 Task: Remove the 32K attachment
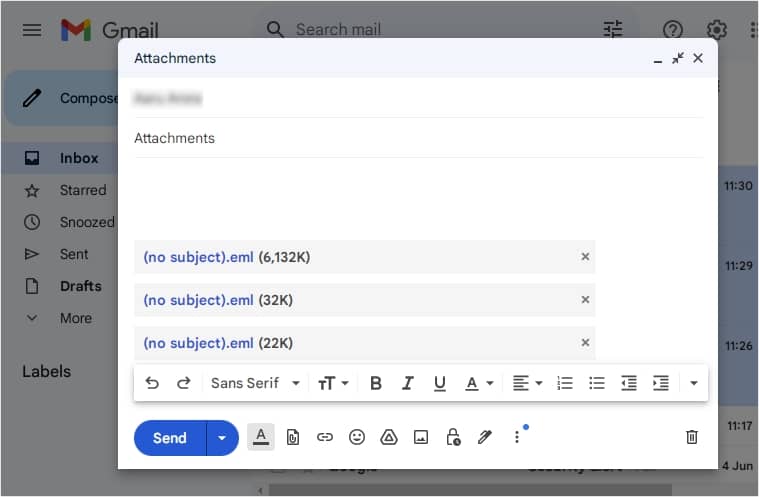click(585, 300)
